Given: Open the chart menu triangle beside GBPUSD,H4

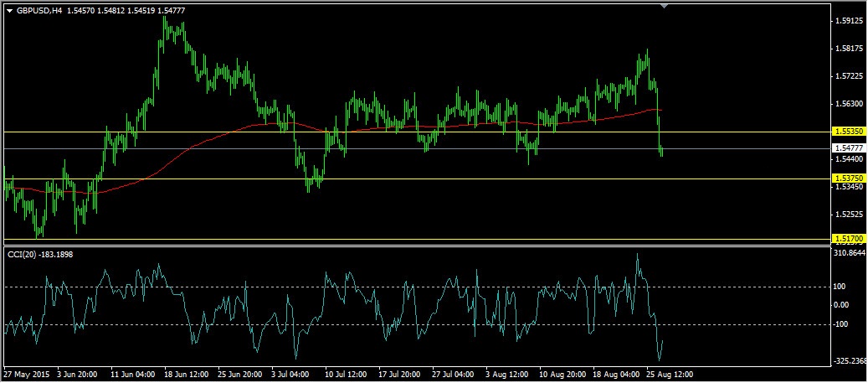Looking at the screenshot, I should (x=9, y=10).
